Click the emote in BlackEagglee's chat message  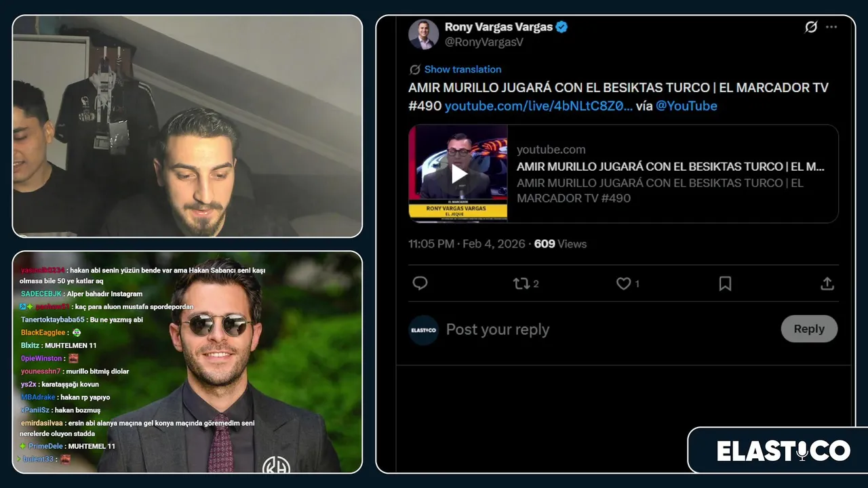coord(77,332)
